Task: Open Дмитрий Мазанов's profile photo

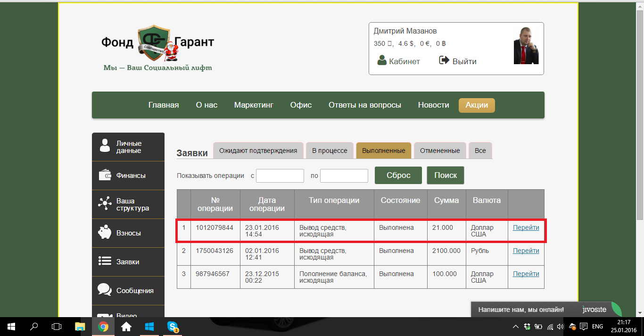Action: coord(526,45)
